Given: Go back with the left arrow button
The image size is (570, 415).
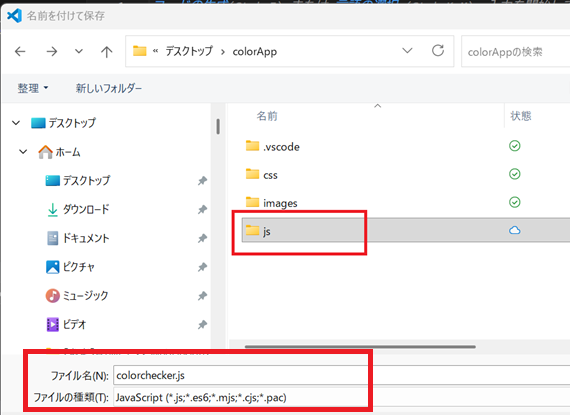Looking at the screenshot, I should [20, 52].
